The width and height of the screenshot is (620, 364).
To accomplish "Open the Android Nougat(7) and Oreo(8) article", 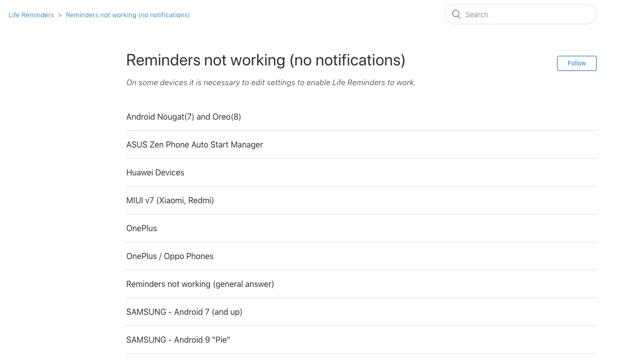I will coord(184,117).
